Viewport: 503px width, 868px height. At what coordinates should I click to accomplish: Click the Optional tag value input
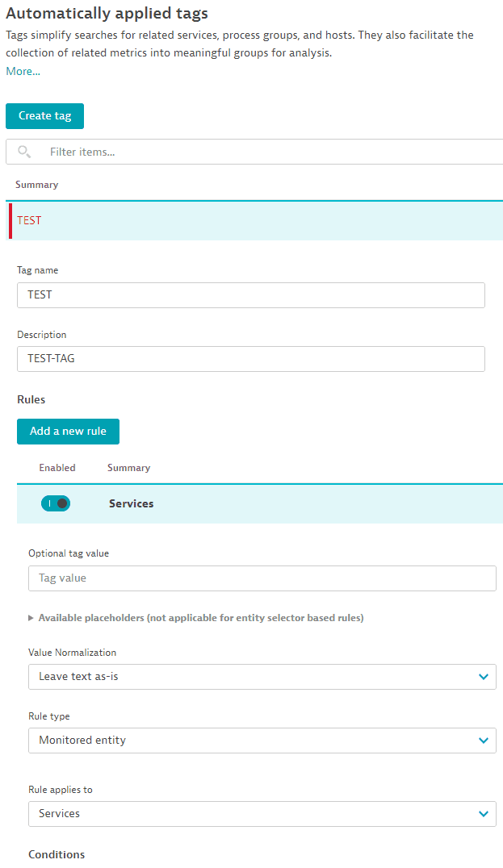click(x=262, y=578)
